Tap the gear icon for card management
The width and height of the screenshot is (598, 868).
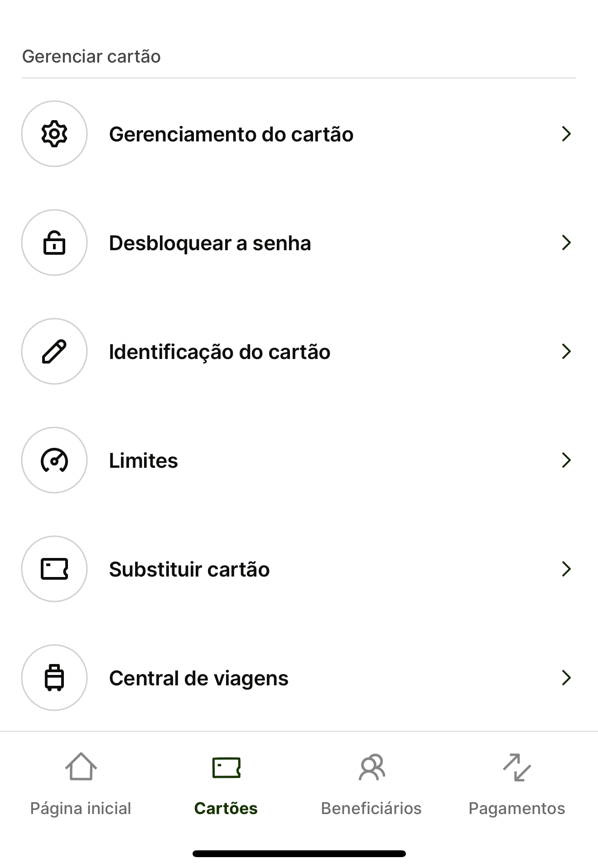[54, 134]
